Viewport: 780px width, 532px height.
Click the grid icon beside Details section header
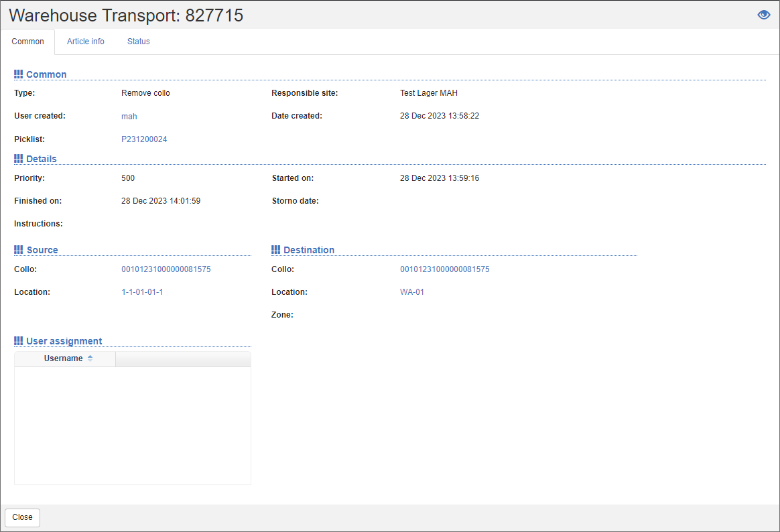tap(19, 158)
